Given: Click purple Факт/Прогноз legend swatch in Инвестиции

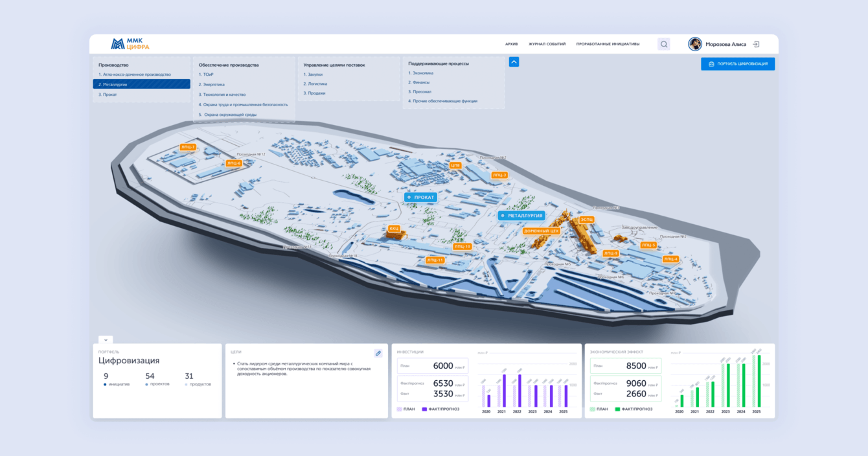Looking at the screenshot, I should [x=424, y=409].
